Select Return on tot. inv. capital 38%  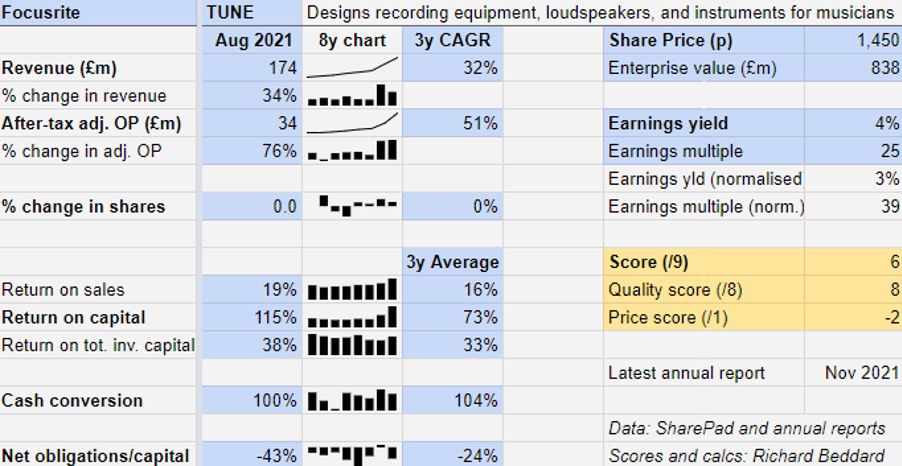pyautogui.click(x=251, y=345)
